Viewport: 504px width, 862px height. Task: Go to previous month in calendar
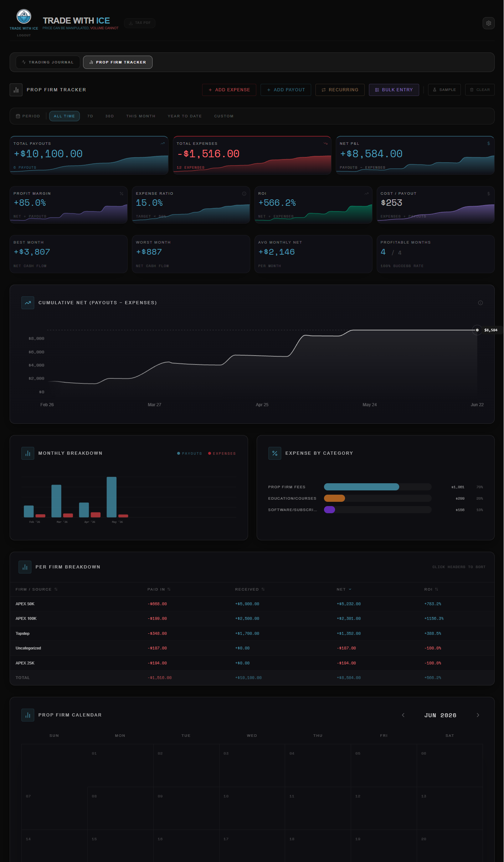point(403,715)
